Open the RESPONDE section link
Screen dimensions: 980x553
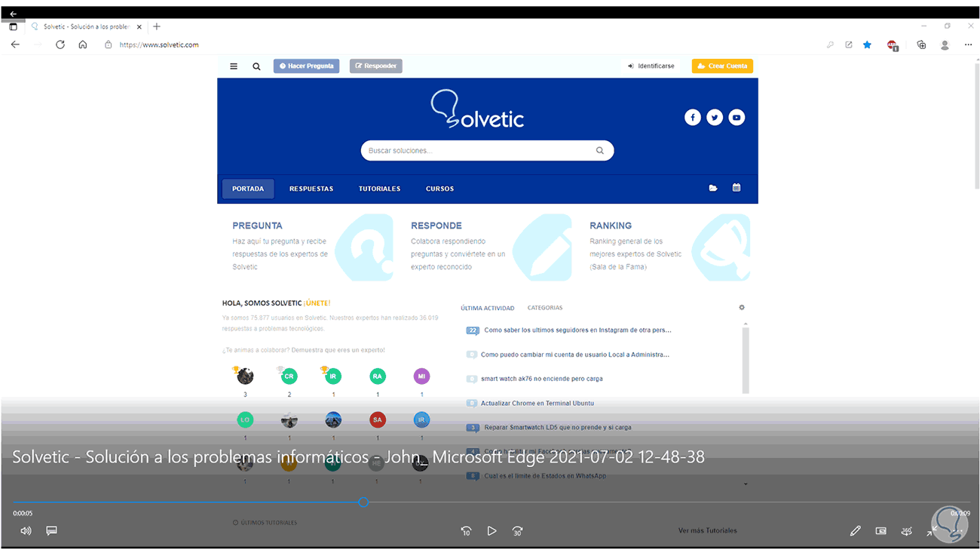(x=436, y=226)
